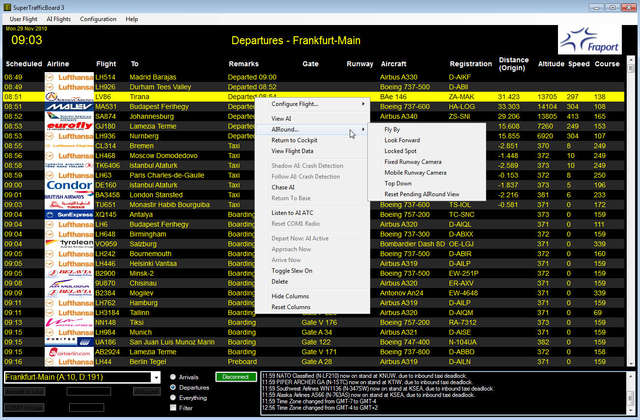This screenshot has width=640, height=420.
Task: Click the Scheduled column header
Action: click(x=24, y=64)
